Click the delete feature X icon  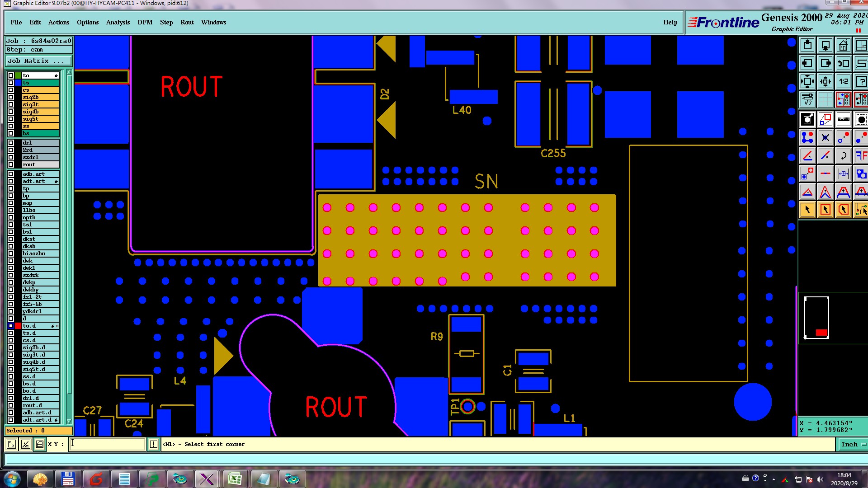(826, 138)
